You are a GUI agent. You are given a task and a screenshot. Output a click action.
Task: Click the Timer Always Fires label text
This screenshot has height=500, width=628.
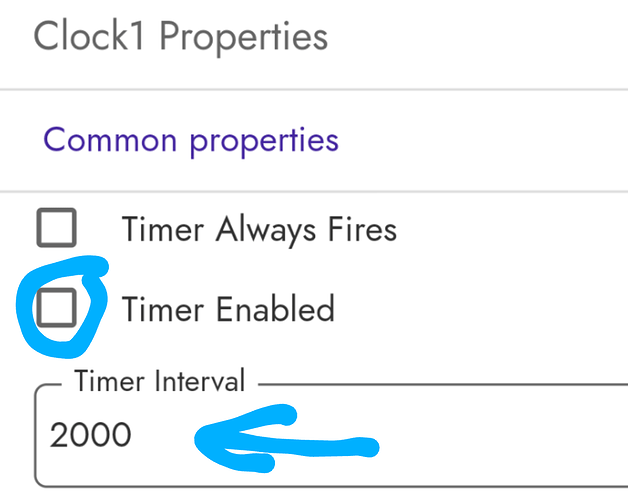click(x=259, y=230)
